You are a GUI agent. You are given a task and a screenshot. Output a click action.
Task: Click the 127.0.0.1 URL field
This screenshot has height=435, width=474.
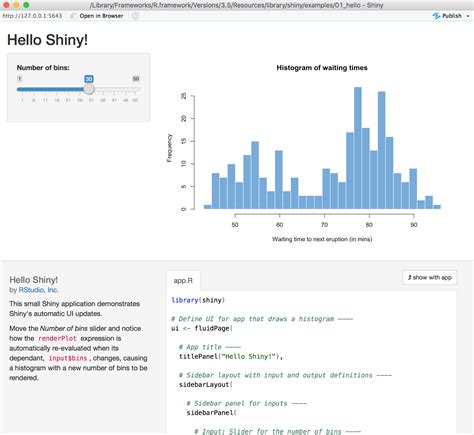pyautogui.click(x=32, y=16)
